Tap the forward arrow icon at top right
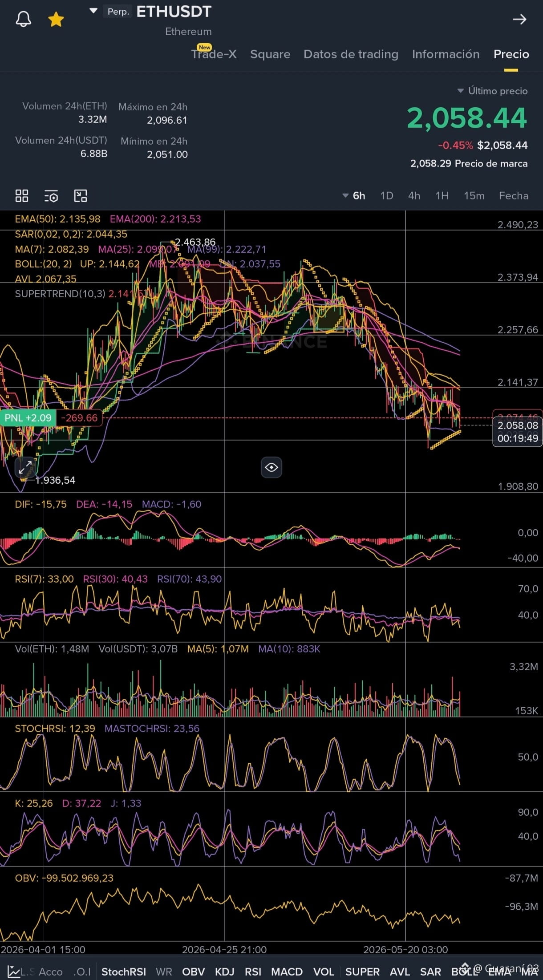Image resolution: width=543 pixels, height=980 pixels. tap(519, 19)
